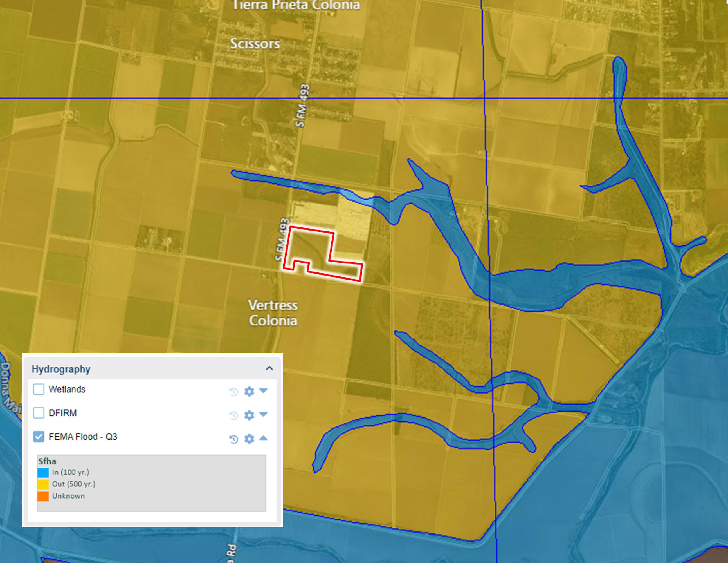Click history icon for Wetlands layer
Screen dimensions: 728x563
(234, 392)
